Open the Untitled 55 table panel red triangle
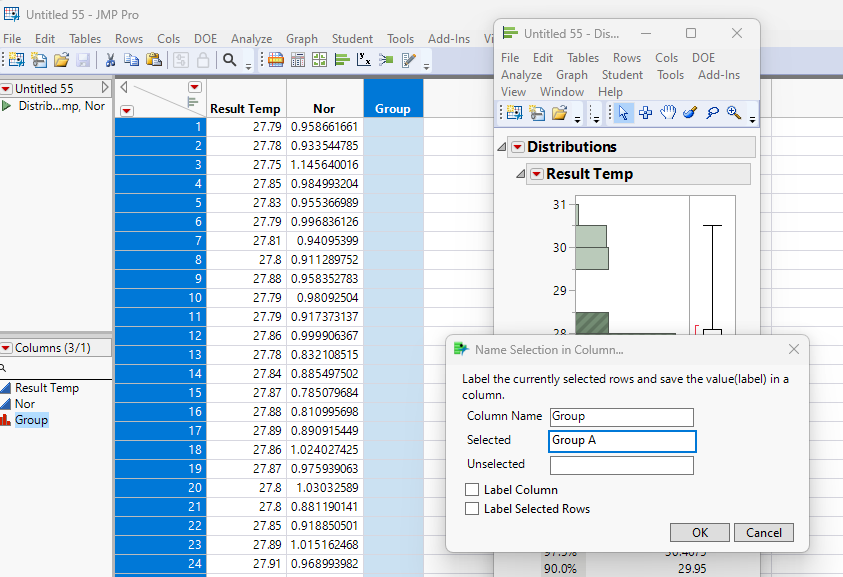Image resolution: width=843 pixels, height=577 pixels. pos(6,88)
